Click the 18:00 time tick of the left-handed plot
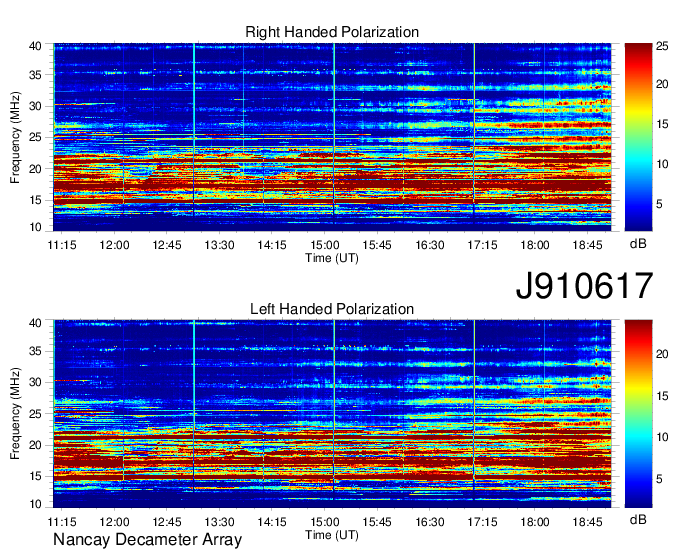 coord(535,522)
